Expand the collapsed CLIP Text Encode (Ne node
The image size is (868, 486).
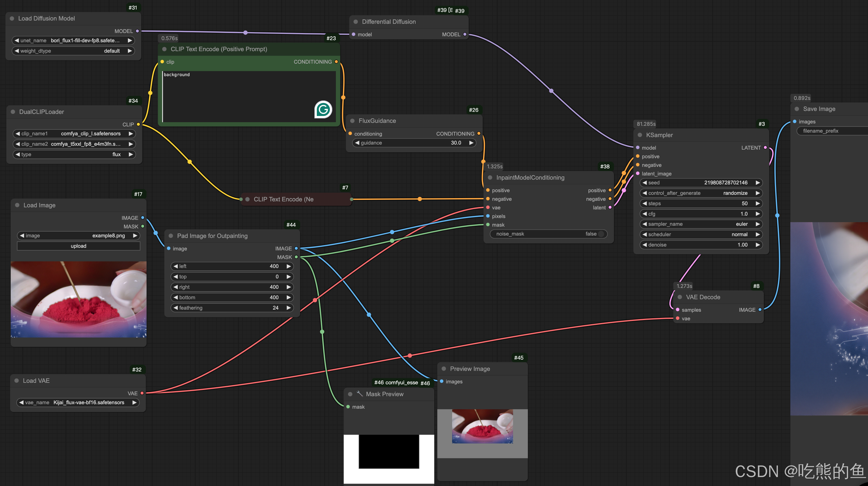click(x=247, y=199)
